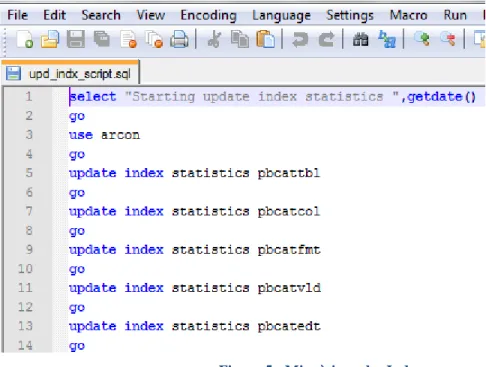Cut the selection using the scissors icon

click(x=214, y=39)
